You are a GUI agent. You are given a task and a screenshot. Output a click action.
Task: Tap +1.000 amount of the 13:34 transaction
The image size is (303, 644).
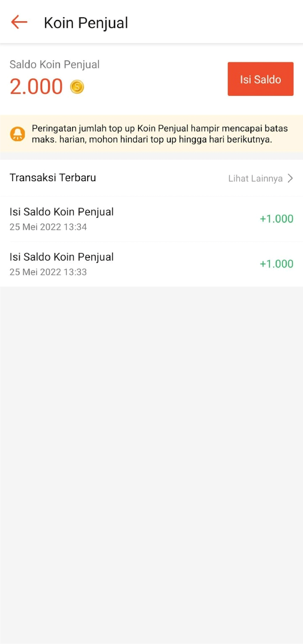(x=277, y=219)
